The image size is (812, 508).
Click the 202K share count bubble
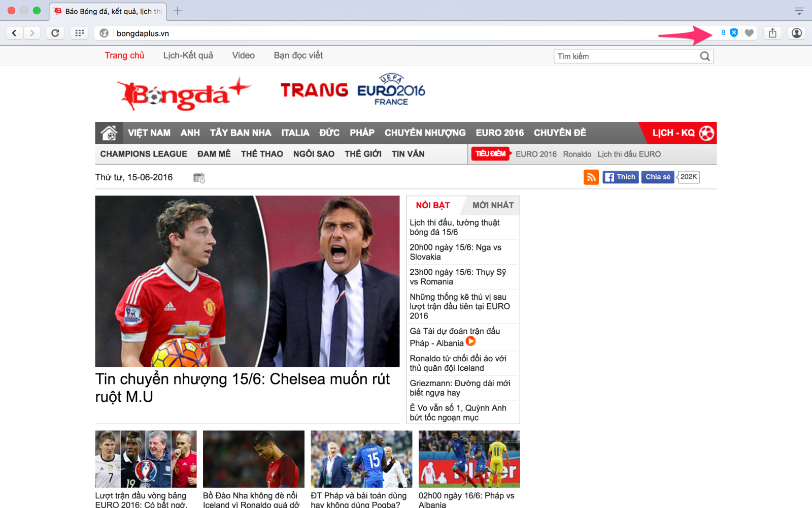pyautogui.click(x=688, y=177)
